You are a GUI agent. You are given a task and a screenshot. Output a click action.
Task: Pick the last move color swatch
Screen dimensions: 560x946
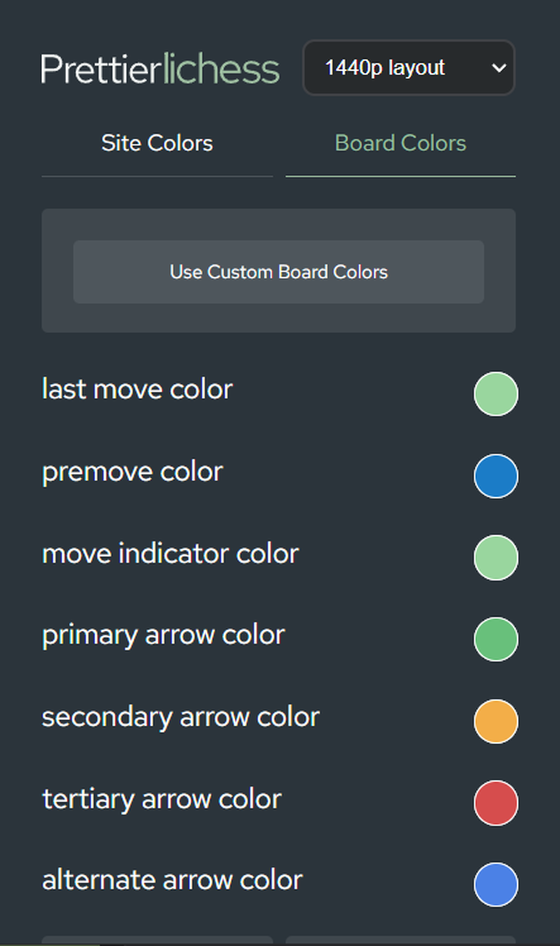(495, 394)
